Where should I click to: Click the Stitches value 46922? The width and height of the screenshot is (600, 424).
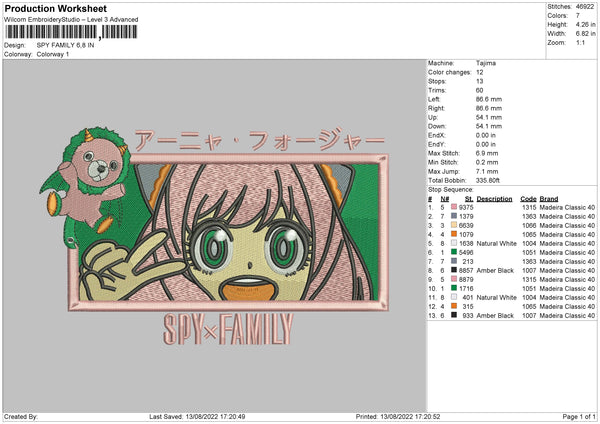[585, 7]
